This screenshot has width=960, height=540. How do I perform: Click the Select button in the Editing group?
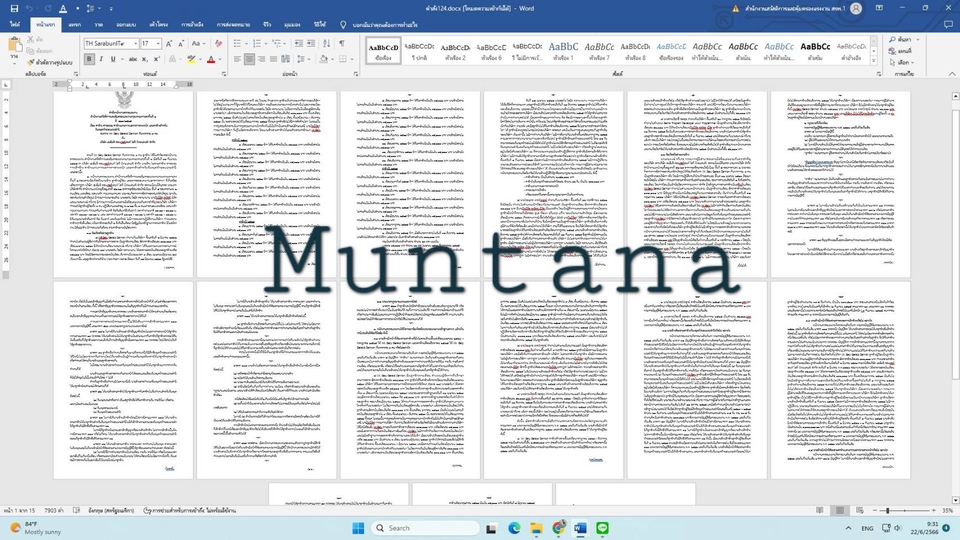(901, 62)
